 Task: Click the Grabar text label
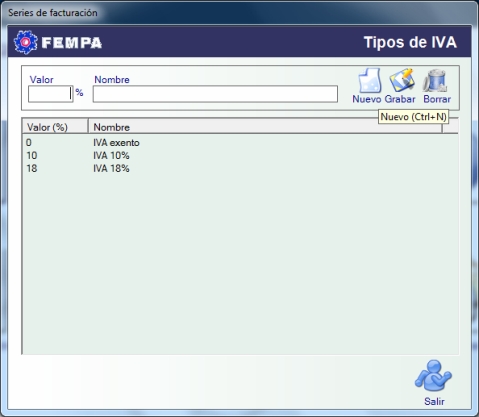click(x=400, y=99)
